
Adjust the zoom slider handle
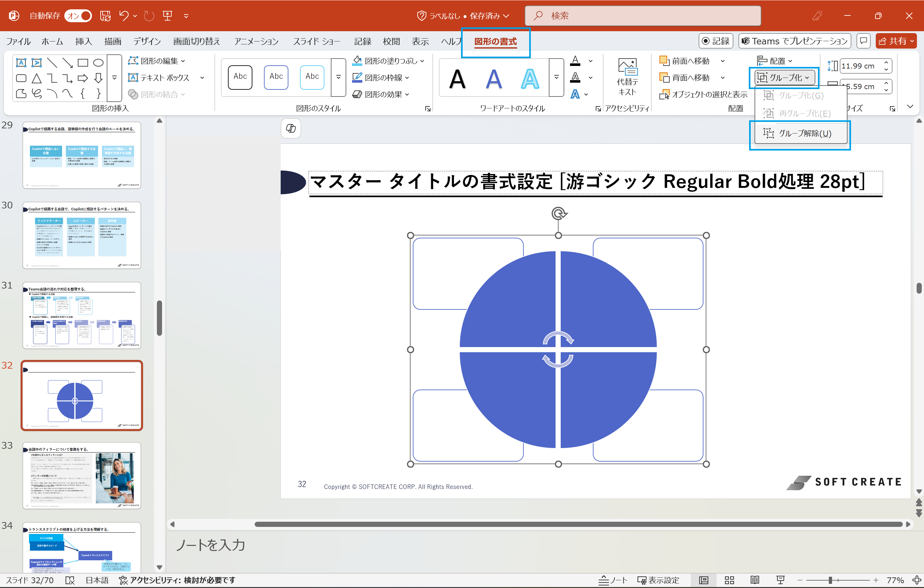click(830, 580)
